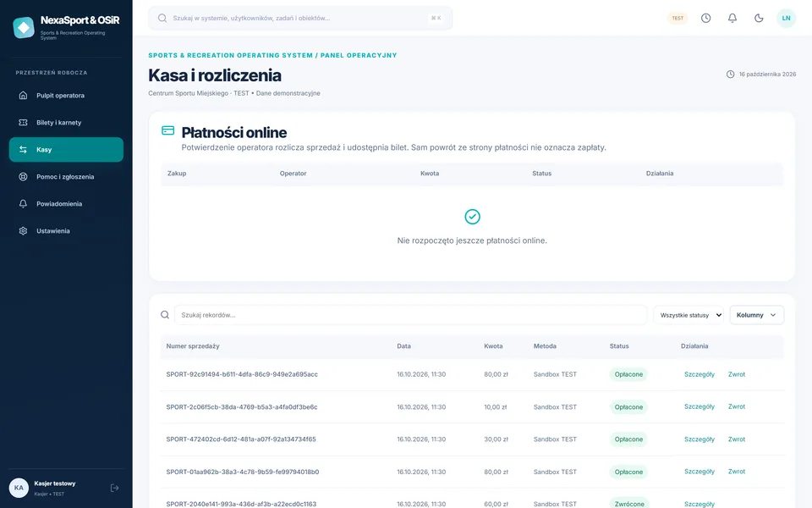Click Zwrot for sale SPORT-2c06f5cb

point(737,407)
